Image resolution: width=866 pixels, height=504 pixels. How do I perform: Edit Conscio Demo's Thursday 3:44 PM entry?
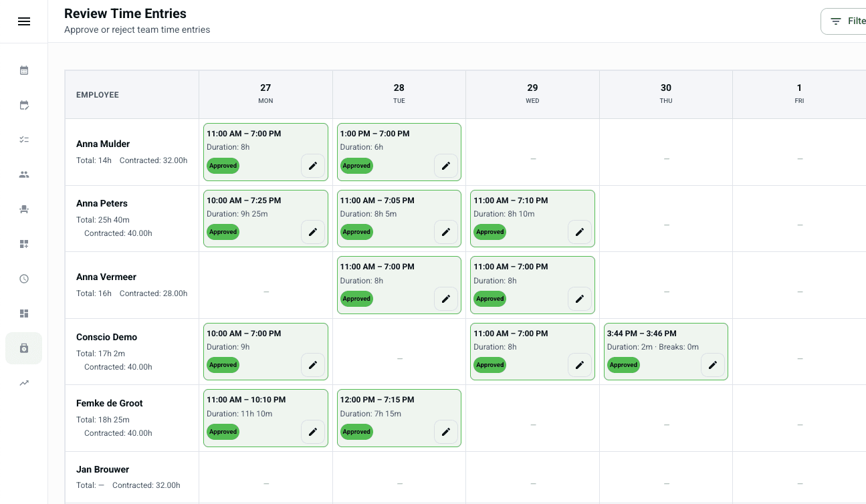[x=713, y=365]
